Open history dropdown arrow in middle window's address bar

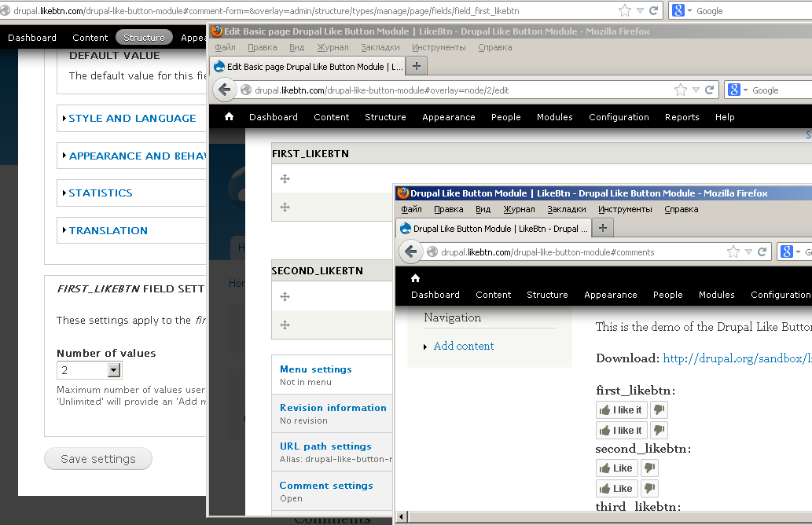[x=696, y=90]
